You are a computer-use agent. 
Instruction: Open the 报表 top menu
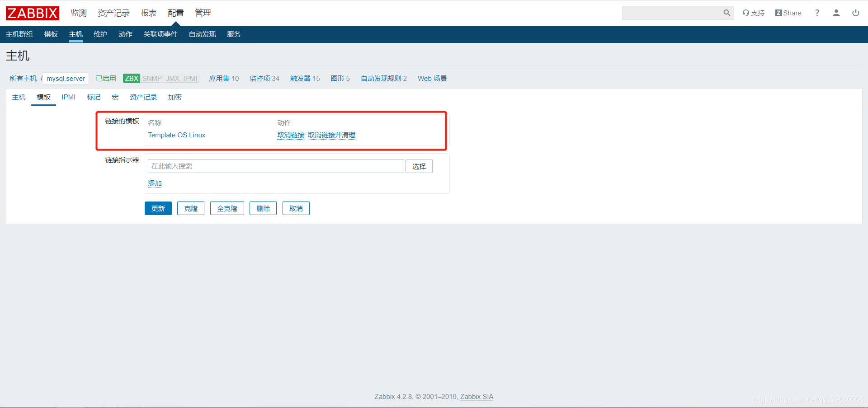149,13
